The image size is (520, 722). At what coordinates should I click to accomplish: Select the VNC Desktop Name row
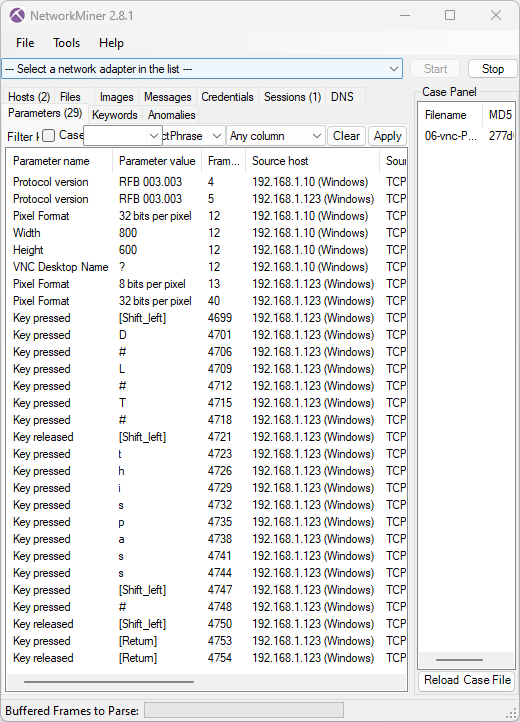click(x=207, y=267)
